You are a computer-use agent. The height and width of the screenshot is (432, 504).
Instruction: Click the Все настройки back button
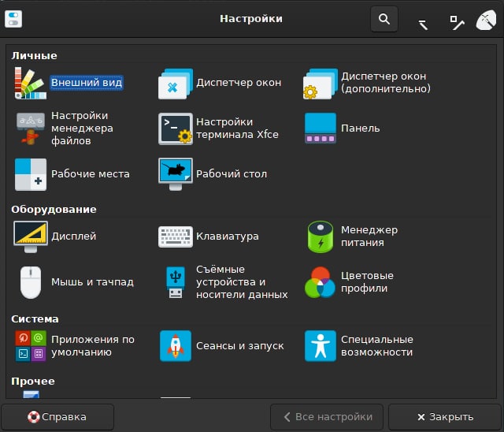coord(327,417)
